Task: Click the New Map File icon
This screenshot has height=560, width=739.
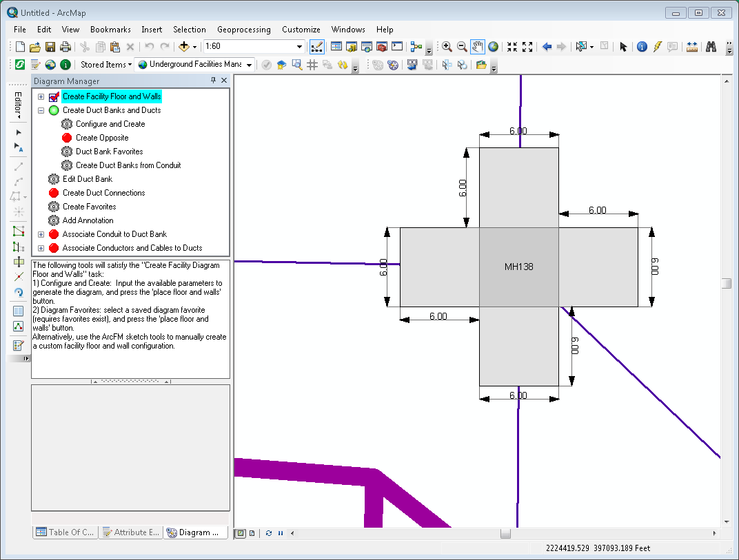Action: click(x=20, y=47)
